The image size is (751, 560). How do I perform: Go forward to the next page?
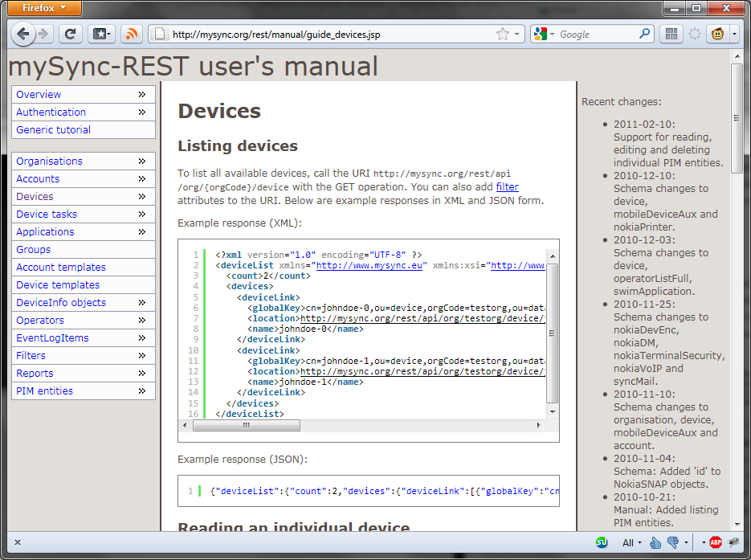43,34
